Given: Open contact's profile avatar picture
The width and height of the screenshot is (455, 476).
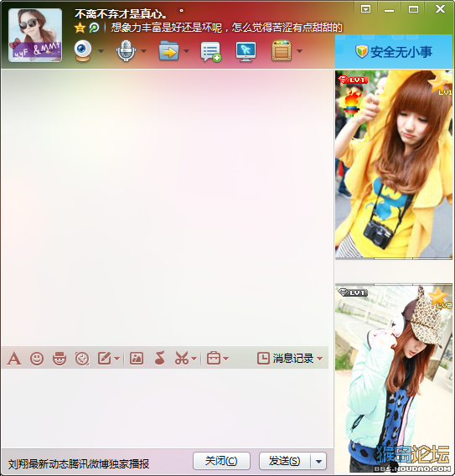Looking at the screenshot, I should 35,35.
